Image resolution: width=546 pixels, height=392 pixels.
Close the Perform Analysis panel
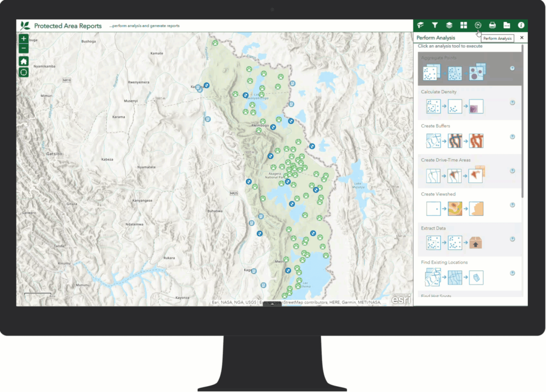pyautogui.click(x=521, y=37)
